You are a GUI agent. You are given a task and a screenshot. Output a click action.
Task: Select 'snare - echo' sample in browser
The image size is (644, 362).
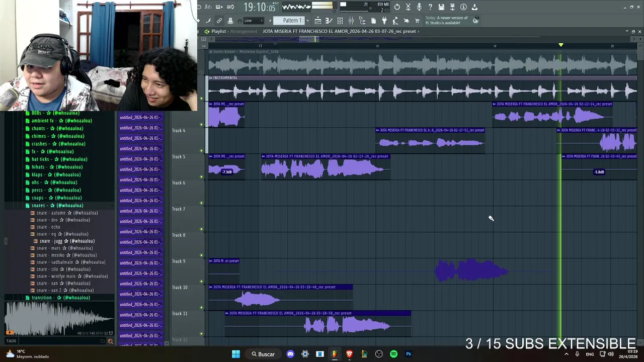(x=48, y=227)
